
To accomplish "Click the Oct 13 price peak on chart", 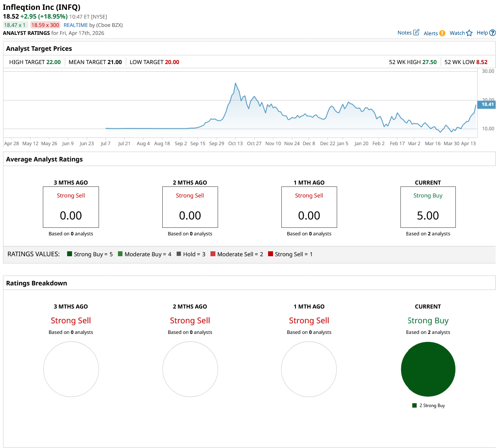I will pyautogui.click(x=235, y=83).
